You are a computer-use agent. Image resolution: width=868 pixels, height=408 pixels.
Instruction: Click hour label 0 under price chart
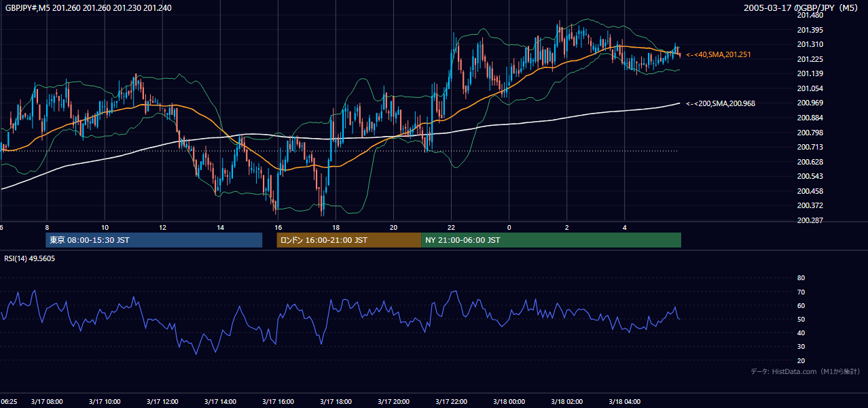tap(509, 227)
